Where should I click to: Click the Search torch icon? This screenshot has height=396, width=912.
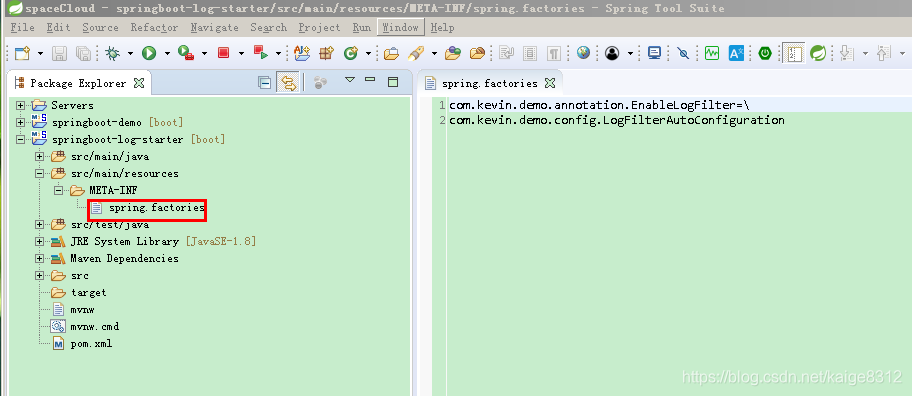pyautogui.click(x=416, y=53)
